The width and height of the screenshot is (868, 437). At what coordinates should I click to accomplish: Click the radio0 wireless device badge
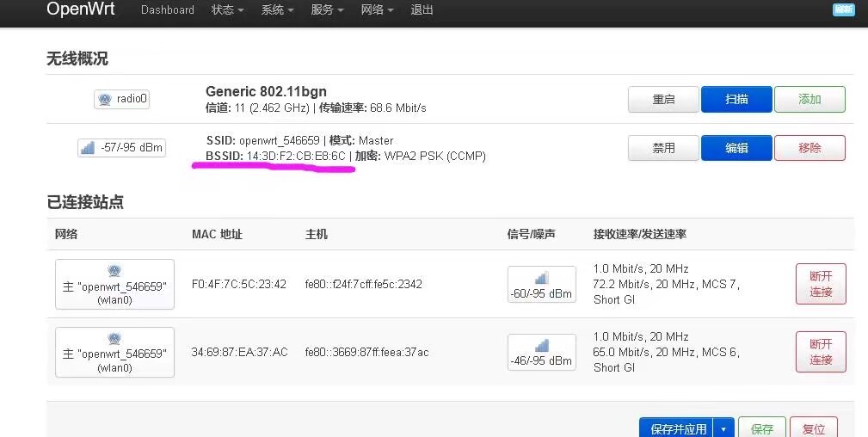click(122, 99)
